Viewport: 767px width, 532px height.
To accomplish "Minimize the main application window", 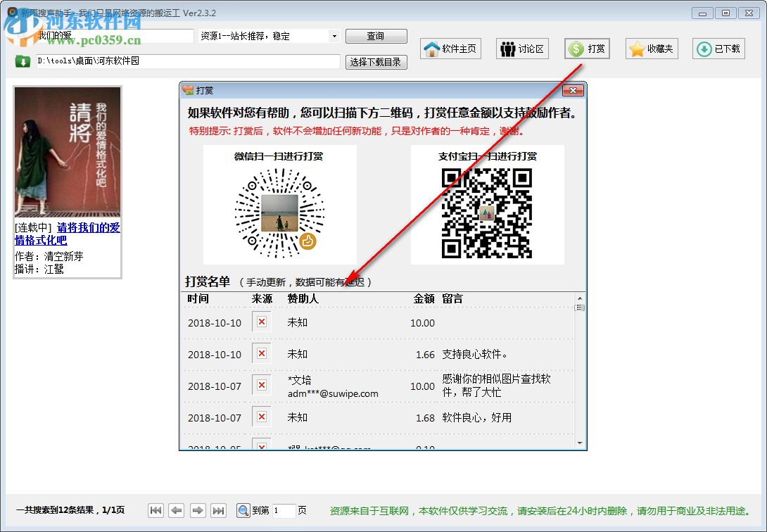I will (x=702, y=13).
